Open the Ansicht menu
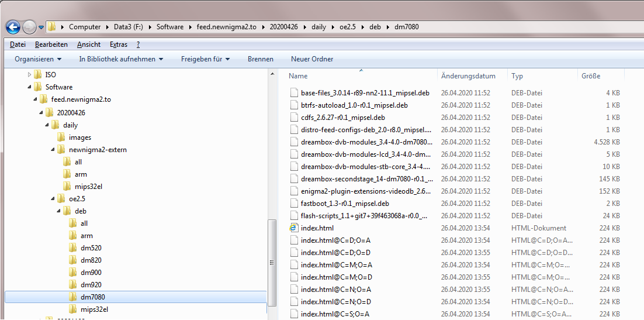The image size is (644, 320). 89,44
